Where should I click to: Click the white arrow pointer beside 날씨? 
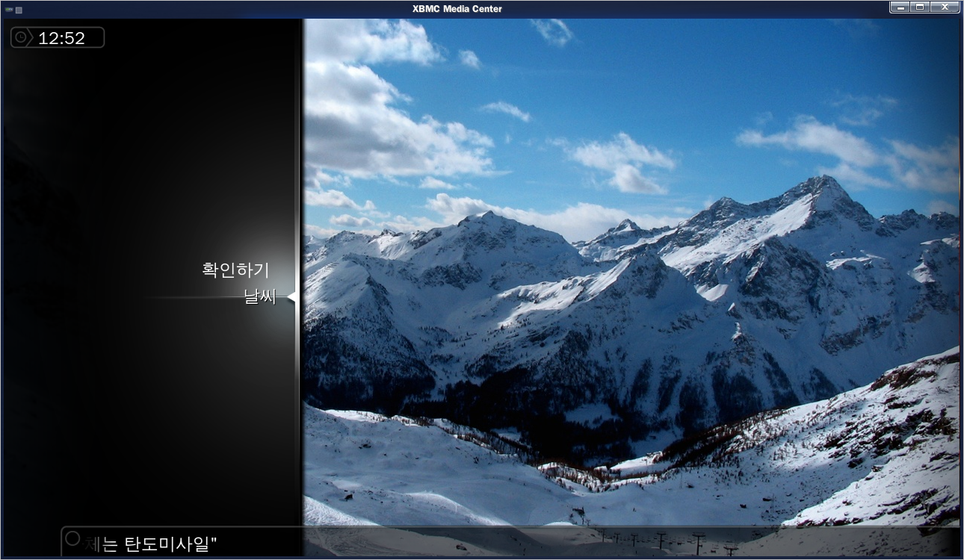[x=291, y=297]
